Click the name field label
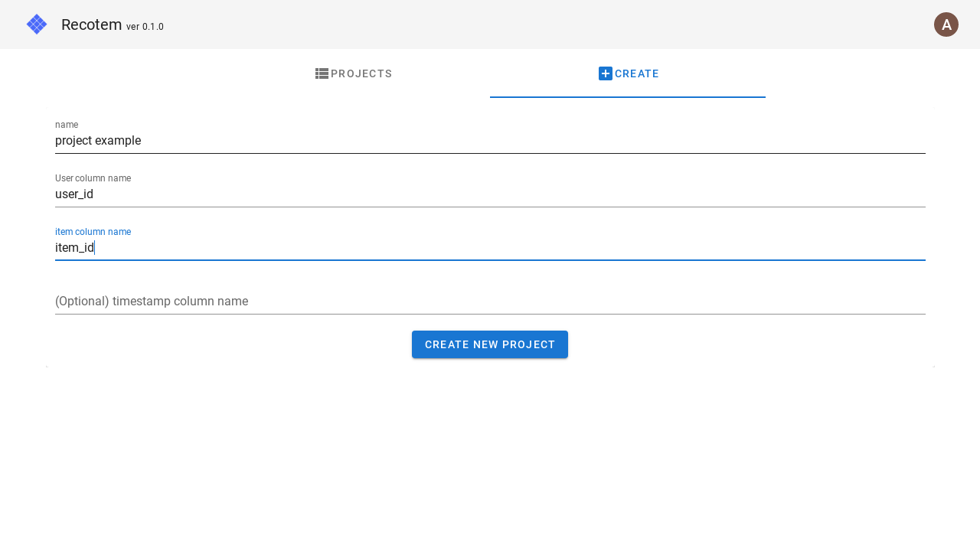This screenshot has width=980, height=551. tap(67, 125)
